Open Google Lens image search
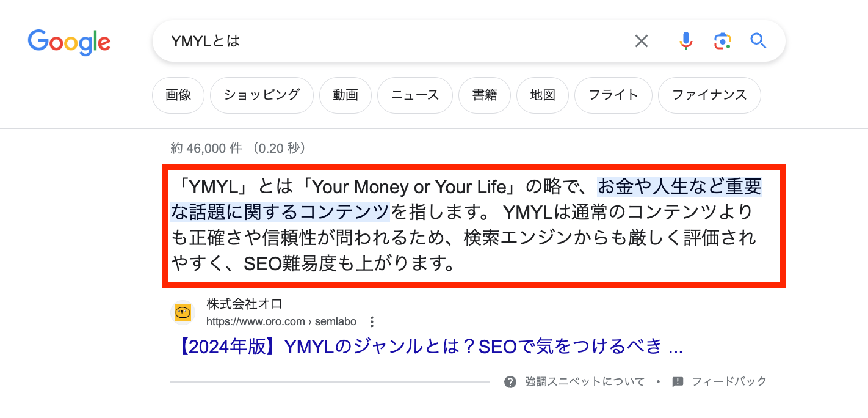The image size is (868, 418). click(722, 41)
